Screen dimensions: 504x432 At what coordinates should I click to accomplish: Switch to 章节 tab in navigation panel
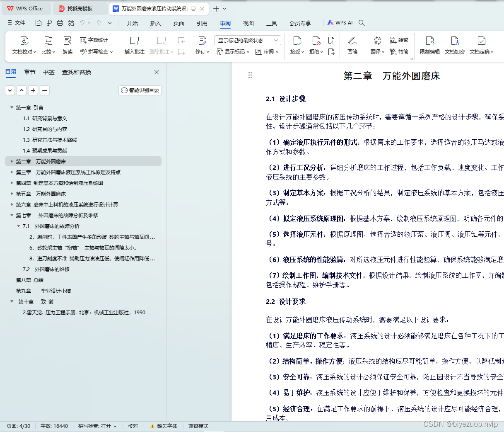pyautogui.click(x=30, y=72)
